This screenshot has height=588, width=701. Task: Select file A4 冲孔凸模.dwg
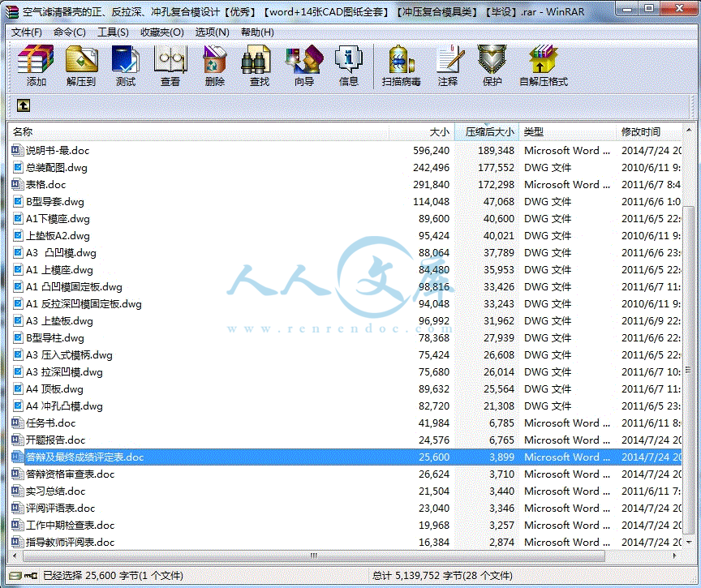(64, 406)
